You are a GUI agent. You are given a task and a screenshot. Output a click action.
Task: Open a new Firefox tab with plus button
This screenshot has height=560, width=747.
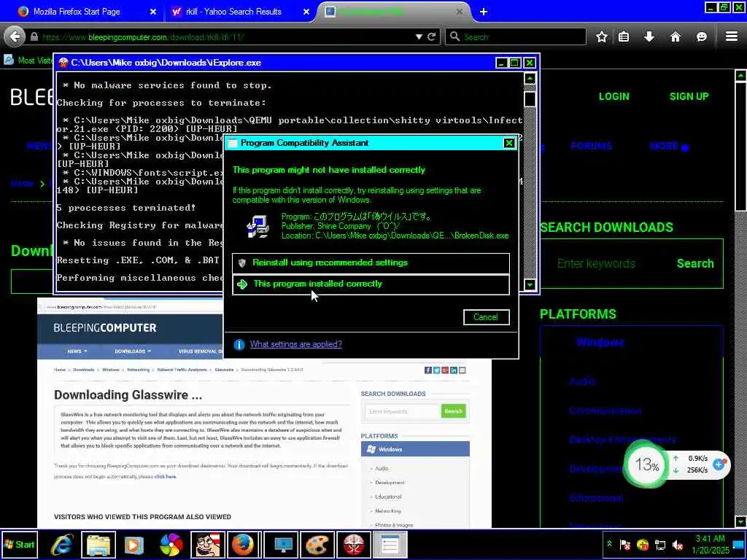(484, 12)
